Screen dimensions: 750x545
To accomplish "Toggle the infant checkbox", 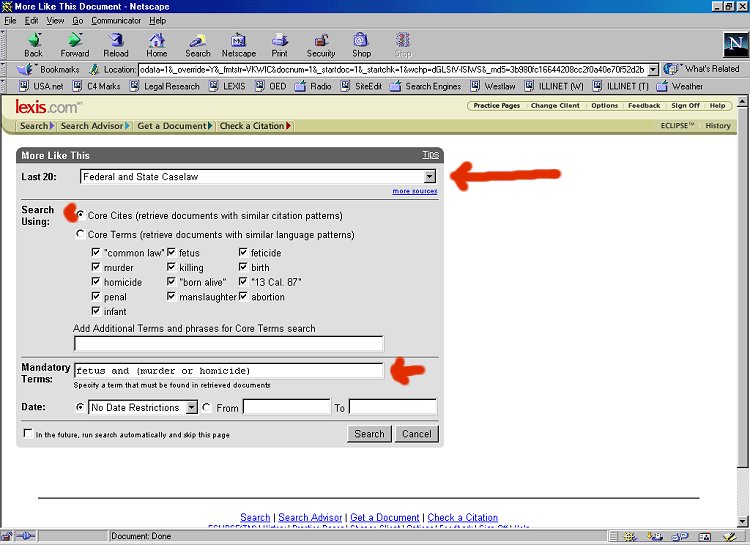I will 96,311.
